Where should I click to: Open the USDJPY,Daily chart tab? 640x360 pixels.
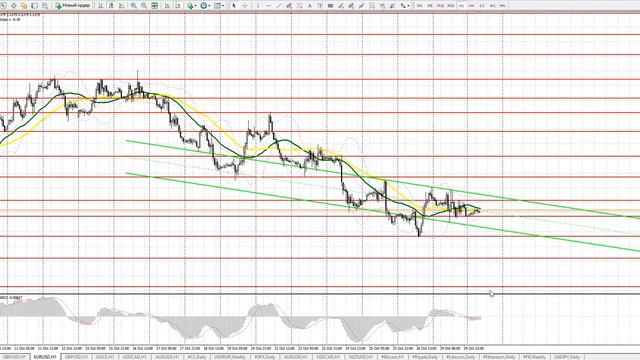[567, 357]
